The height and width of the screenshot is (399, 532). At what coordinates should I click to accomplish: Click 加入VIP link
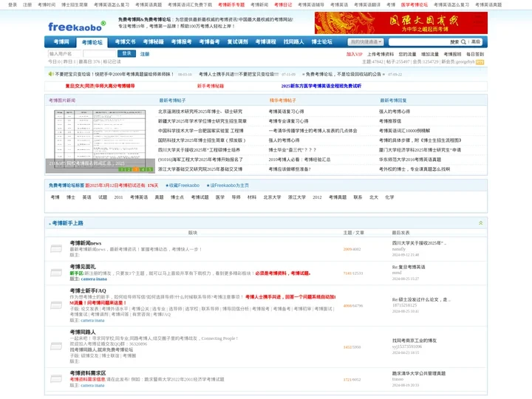click(354, 54)
